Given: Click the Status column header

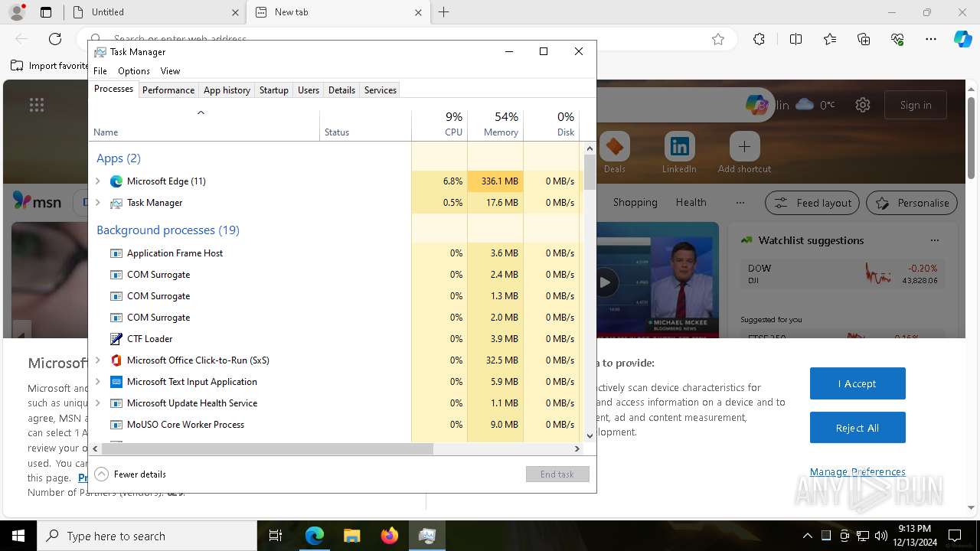Looking at the screenshot, I should point(365,125).
